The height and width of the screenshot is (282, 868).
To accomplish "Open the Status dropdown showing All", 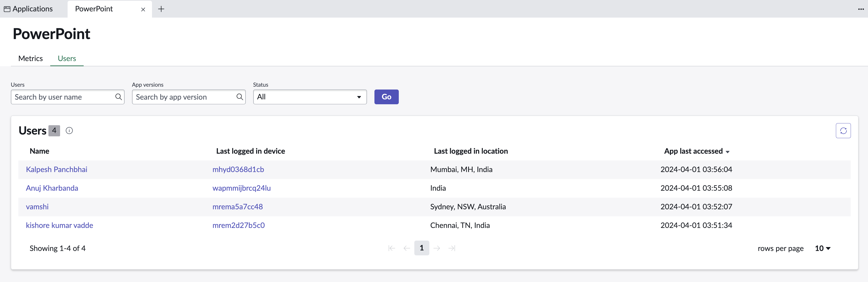I will tap(310, 97).
